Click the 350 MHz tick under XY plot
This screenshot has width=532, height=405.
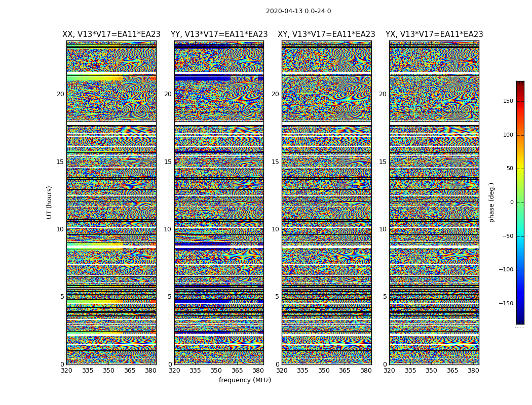click(324, 371)
